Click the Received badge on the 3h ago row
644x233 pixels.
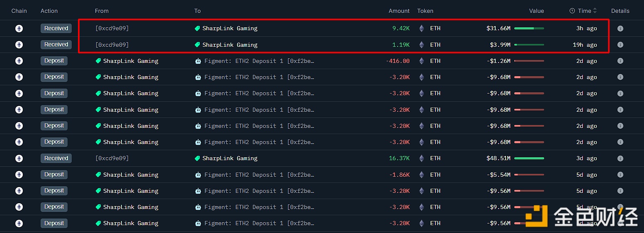click(56, 29)
